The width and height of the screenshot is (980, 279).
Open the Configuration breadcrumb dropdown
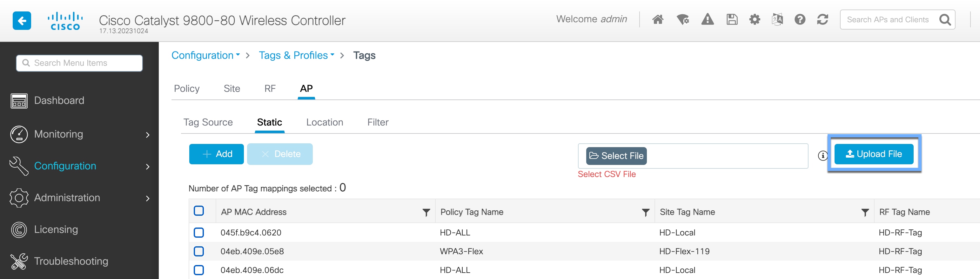coord(205,56)
